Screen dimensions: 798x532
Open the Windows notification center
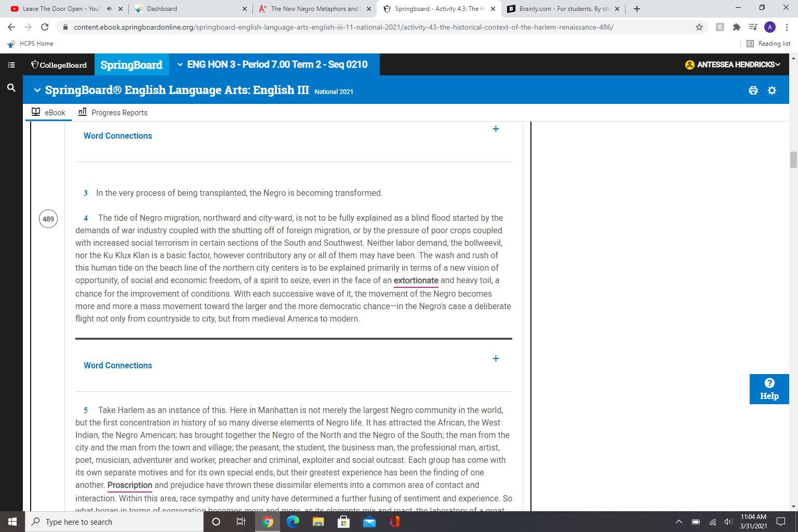781,522
